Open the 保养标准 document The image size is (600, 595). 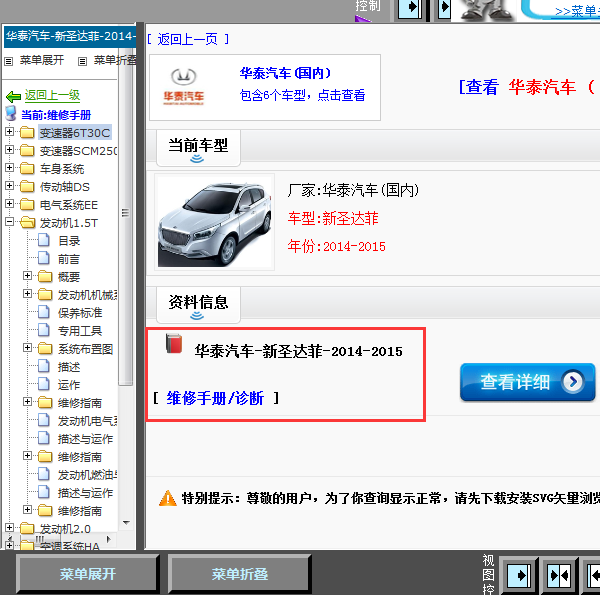coord(80,313)
